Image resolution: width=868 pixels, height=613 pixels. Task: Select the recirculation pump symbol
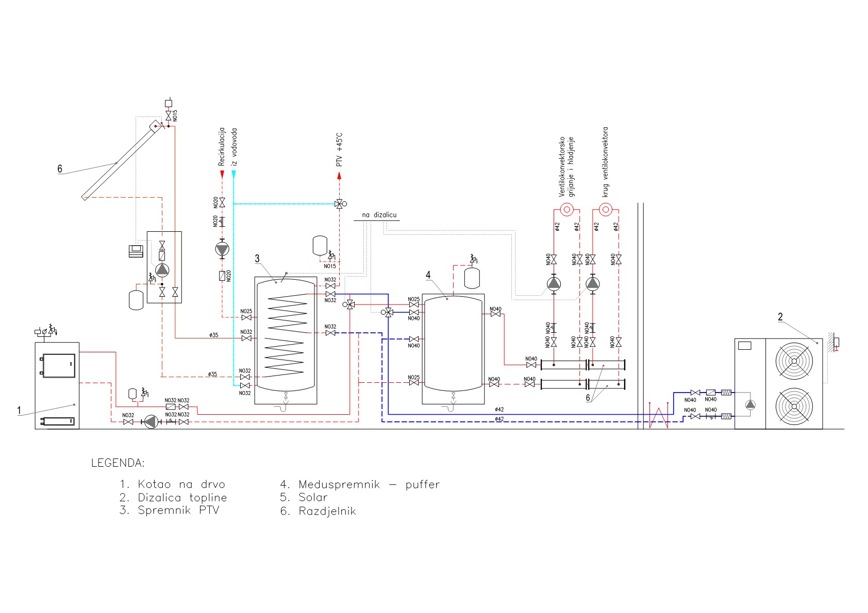(x=222, y=249)
